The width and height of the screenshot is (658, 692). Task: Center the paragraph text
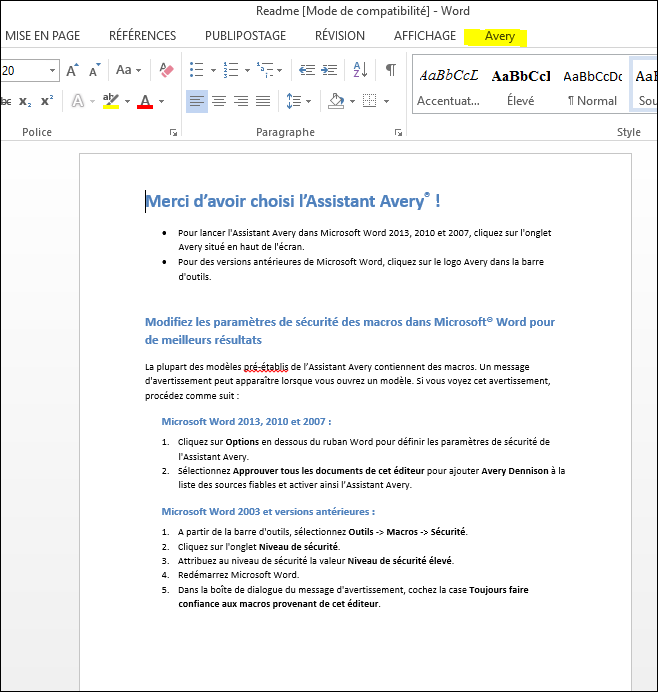coord(219,102)
